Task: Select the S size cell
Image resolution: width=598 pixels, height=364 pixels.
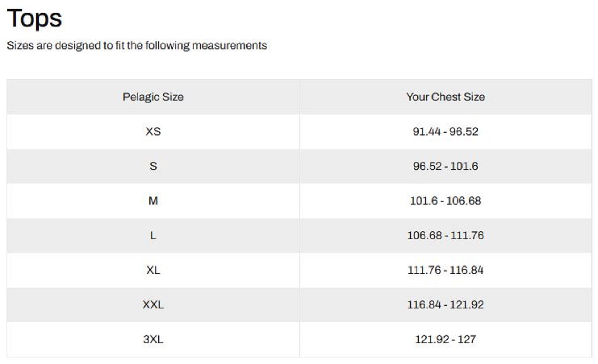Action: coord(153,166)
